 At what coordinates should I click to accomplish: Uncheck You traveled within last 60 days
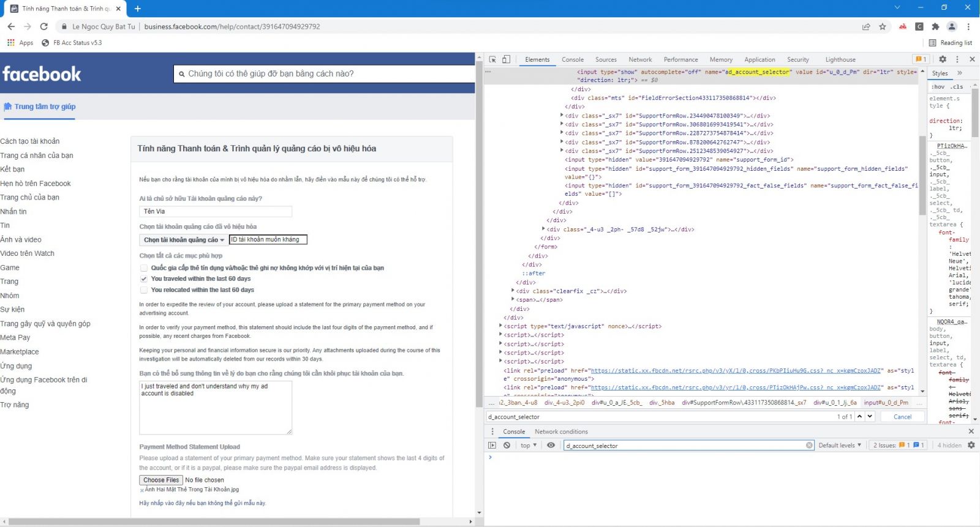(144, 279)
